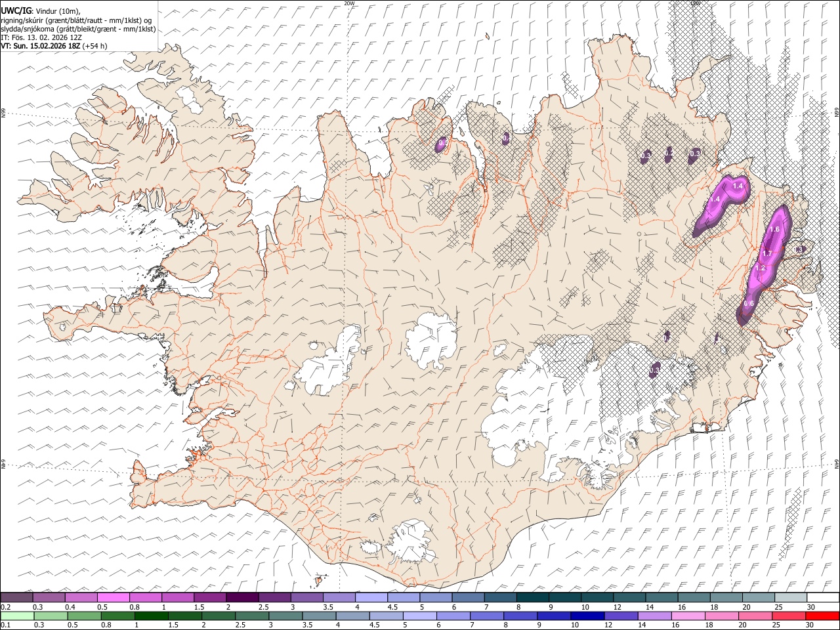Click the 'UWC/IG' map title text

tap(16, 10)
